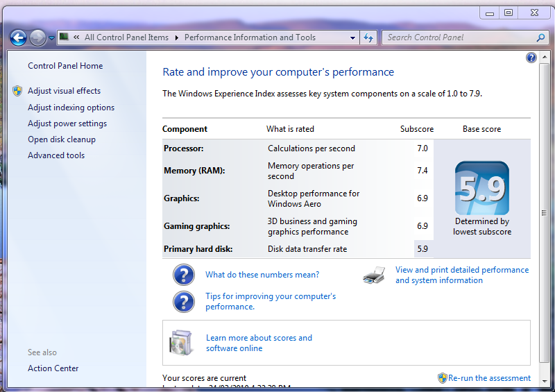Click Your scores are current text
This screenshot has width=555, height=392.
click(x=204, y=378)
